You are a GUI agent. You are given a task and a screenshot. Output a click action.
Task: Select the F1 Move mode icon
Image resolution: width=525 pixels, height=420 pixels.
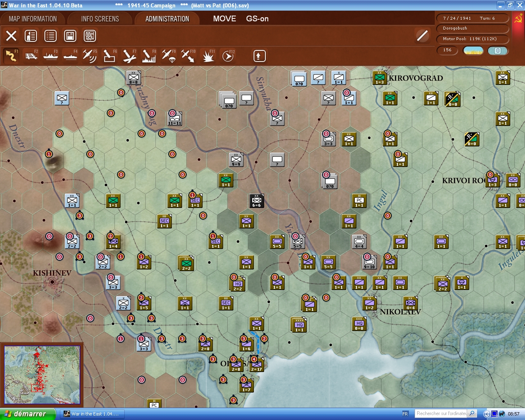tap(11, 56)
